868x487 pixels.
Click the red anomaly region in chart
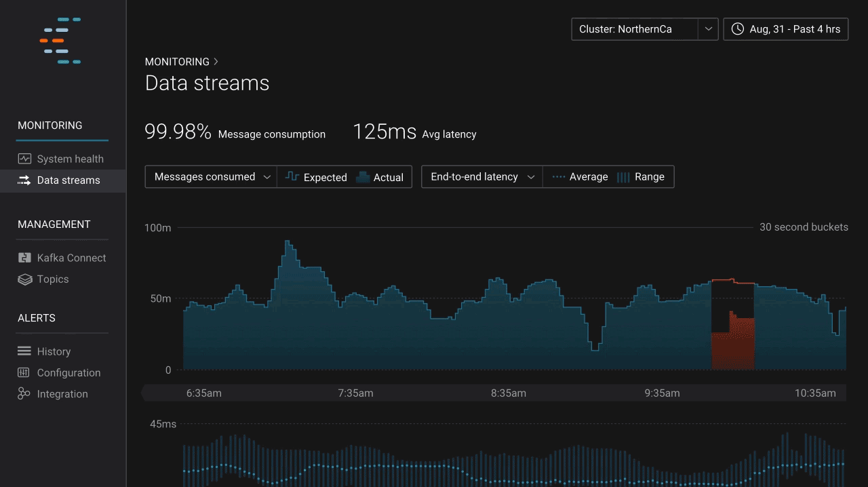(x=732, y=343)
